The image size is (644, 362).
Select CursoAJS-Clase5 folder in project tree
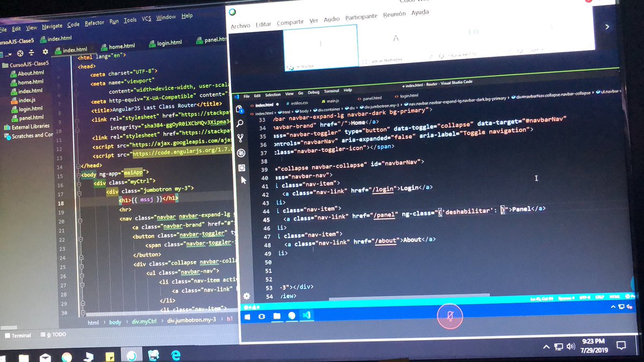(x=25, y=64)
